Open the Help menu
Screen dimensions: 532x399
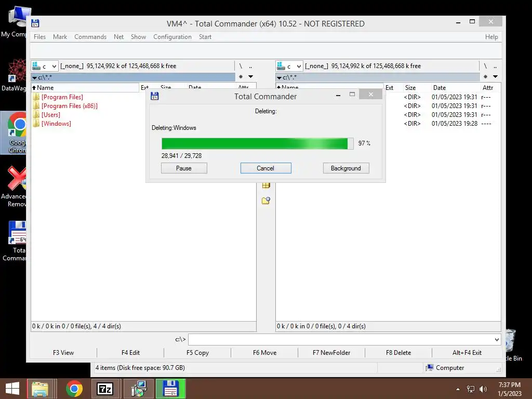pyautogui.click(x=491, y=37)
